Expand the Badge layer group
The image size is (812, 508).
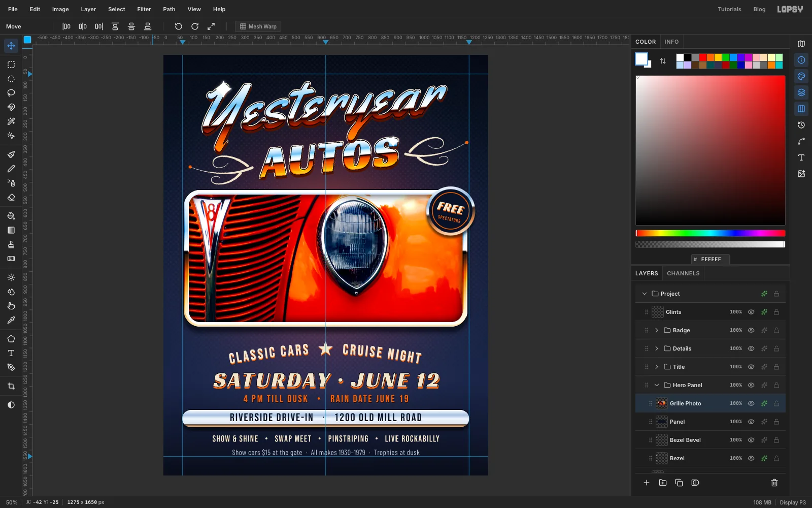657,330
